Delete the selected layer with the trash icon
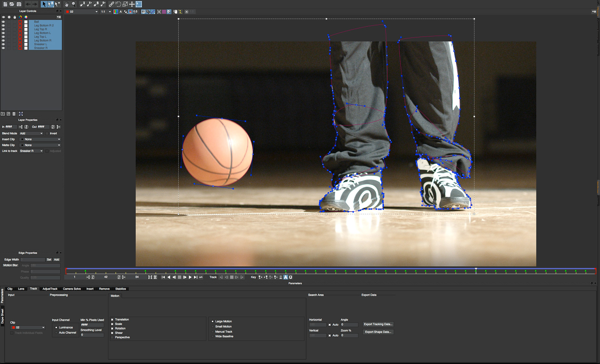This screenshot has width=600, height=364. (14, 114)
